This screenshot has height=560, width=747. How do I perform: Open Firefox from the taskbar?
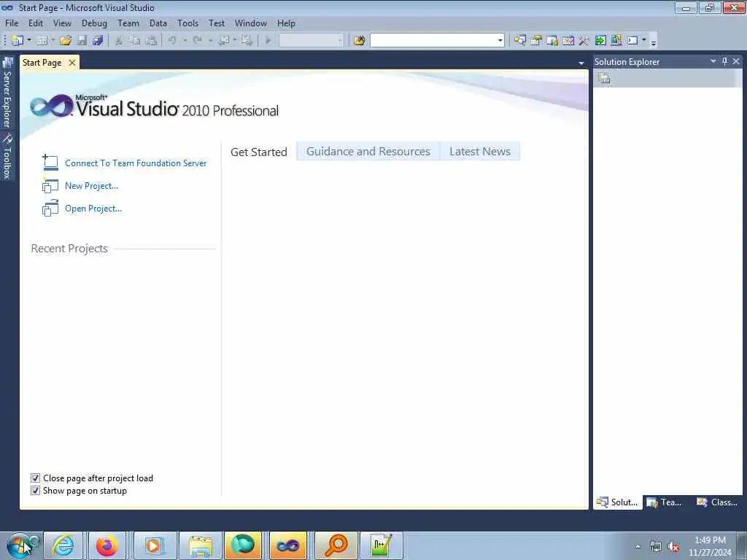[107, 545]
